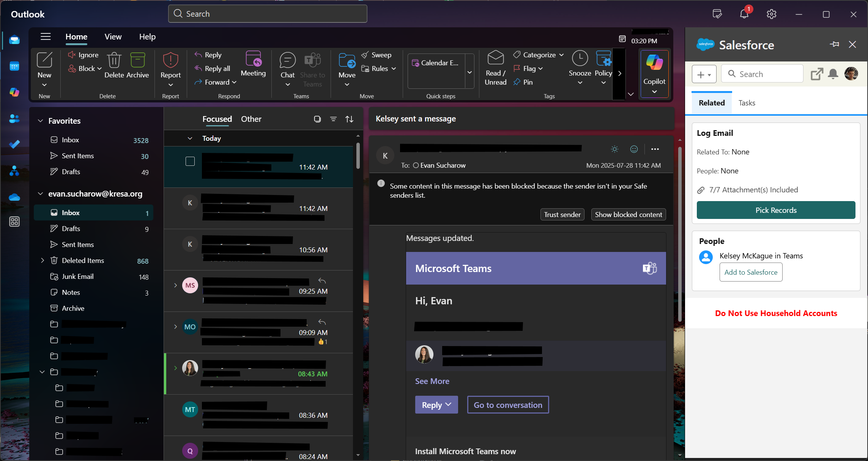Open the Calendar E... quick step

(436, 63)
